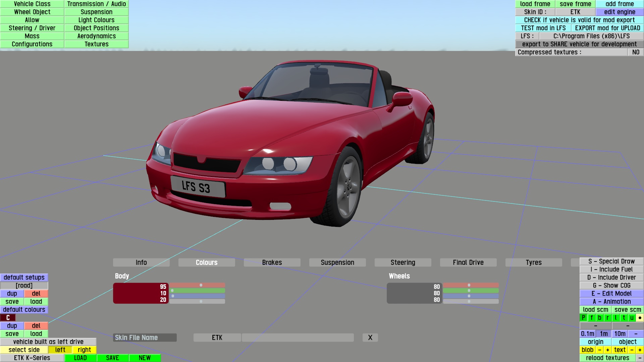
Task: Click the ETK skin file name field
Action: 217,338
